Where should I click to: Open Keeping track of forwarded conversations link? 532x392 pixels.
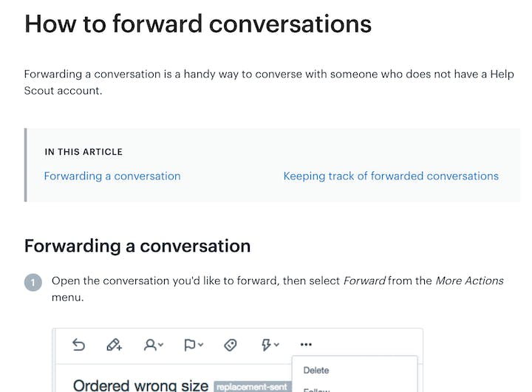pyautogui.click(x=391, y=176)
